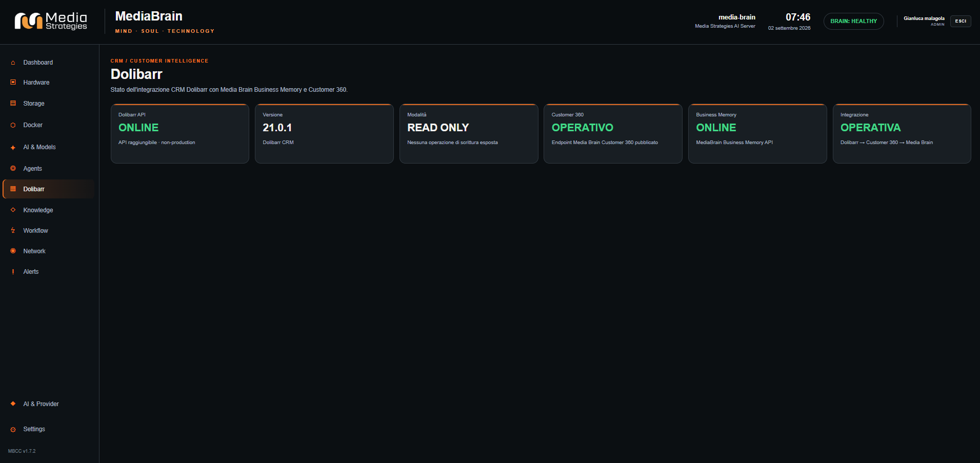980x463 pixels.
Task: Click the date 02 settembre 2026
Action: (789, 28)
